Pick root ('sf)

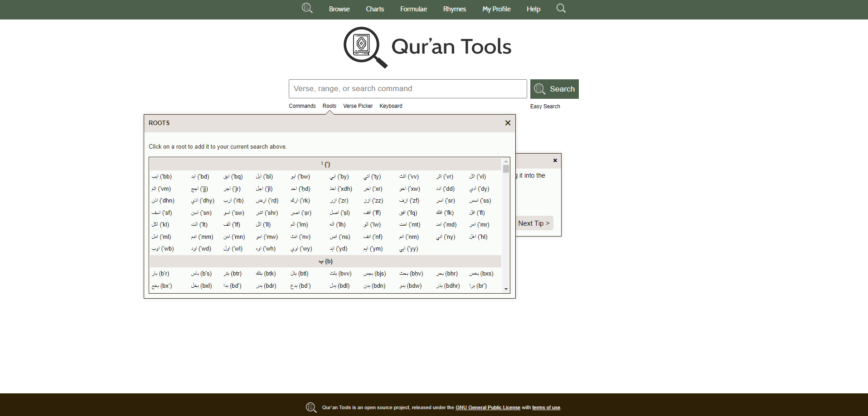(162, 213)
